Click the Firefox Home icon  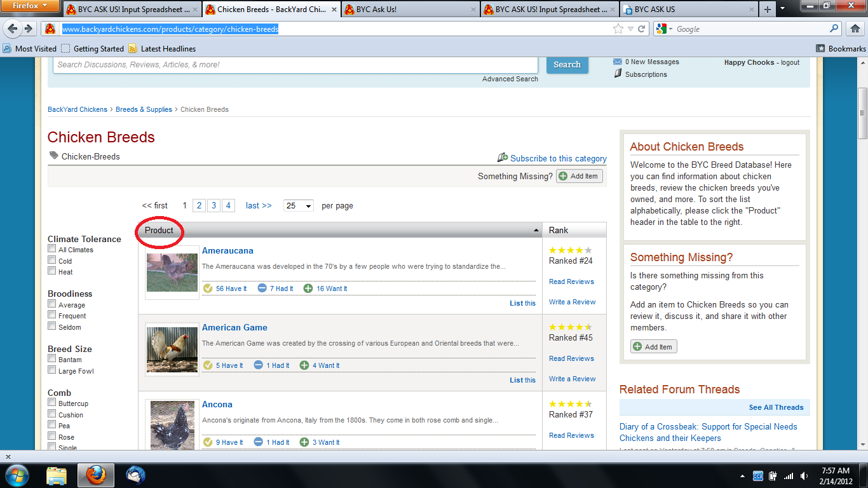(x=855, y=29)
